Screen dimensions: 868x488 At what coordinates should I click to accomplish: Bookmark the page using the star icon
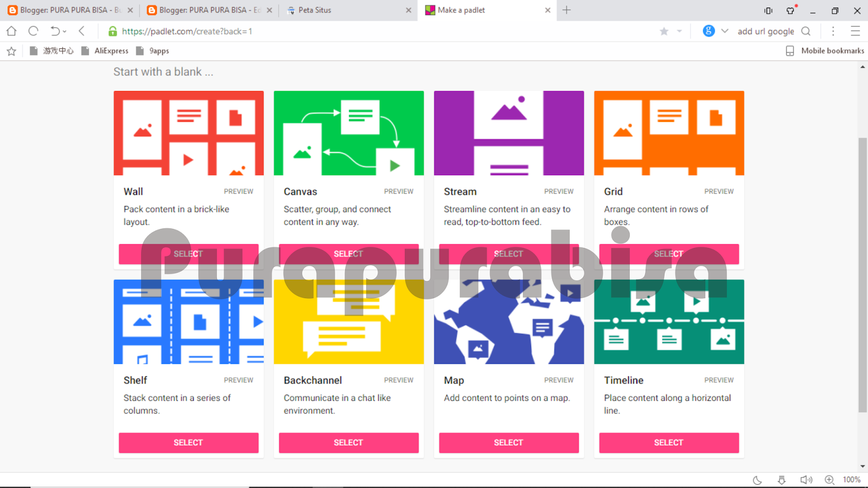[663, 31]
